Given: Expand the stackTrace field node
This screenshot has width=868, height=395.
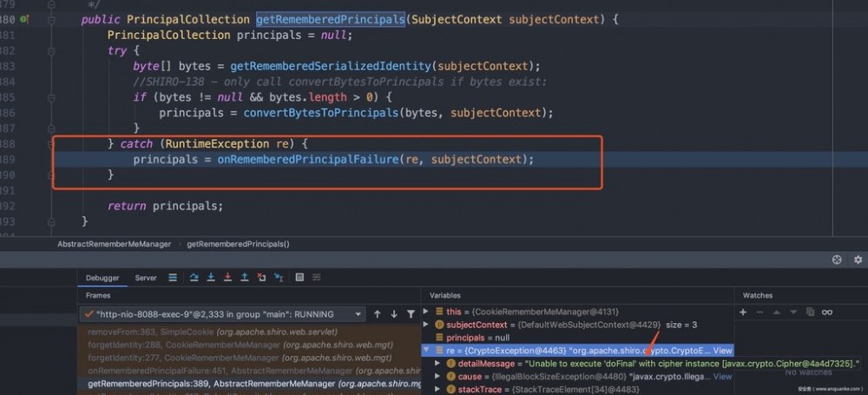Looking at the screenshot, I should pyautogui.click(x=437, y=390).
